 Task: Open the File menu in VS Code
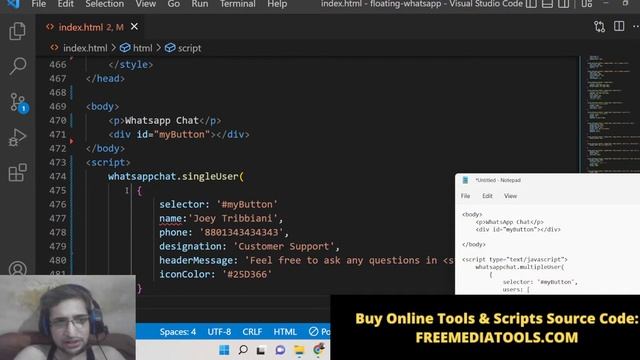[x=39, y=4]
